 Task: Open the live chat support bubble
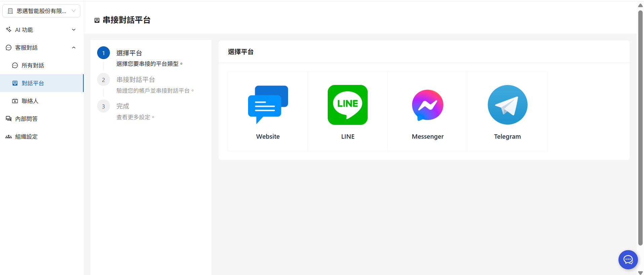point(628,260)
